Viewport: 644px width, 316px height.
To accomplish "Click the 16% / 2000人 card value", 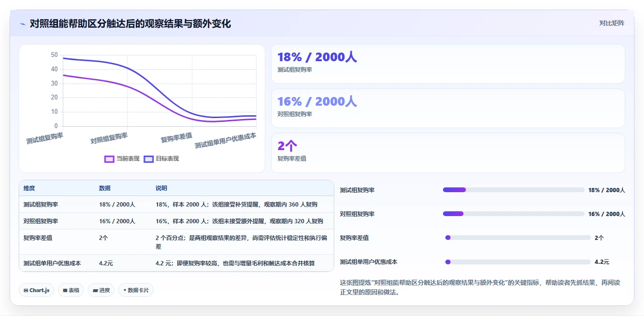I will pyautogui.click(x=317, y=101).
